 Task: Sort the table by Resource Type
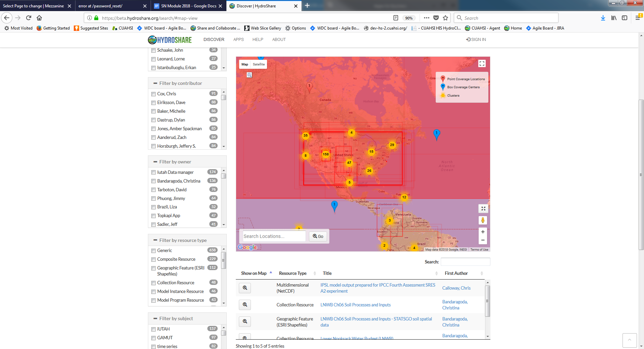[297, 273]
